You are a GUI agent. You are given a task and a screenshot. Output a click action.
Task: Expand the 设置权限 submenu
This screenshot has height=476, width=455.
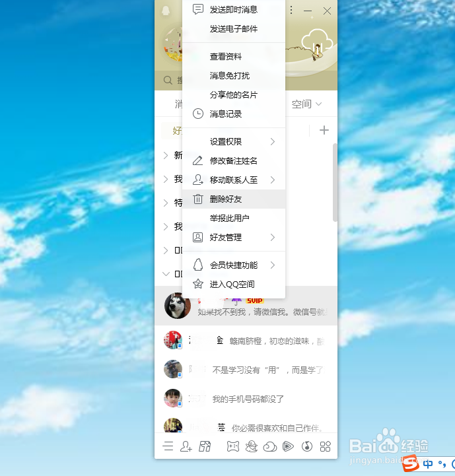coord(234,141)
